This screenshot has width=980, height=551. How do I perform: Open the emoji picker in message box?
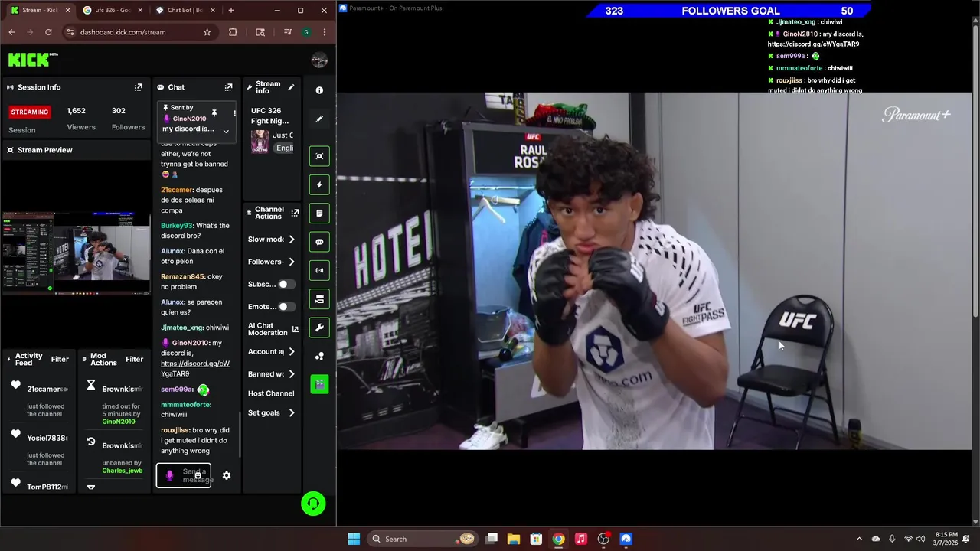tap(198, 476)
